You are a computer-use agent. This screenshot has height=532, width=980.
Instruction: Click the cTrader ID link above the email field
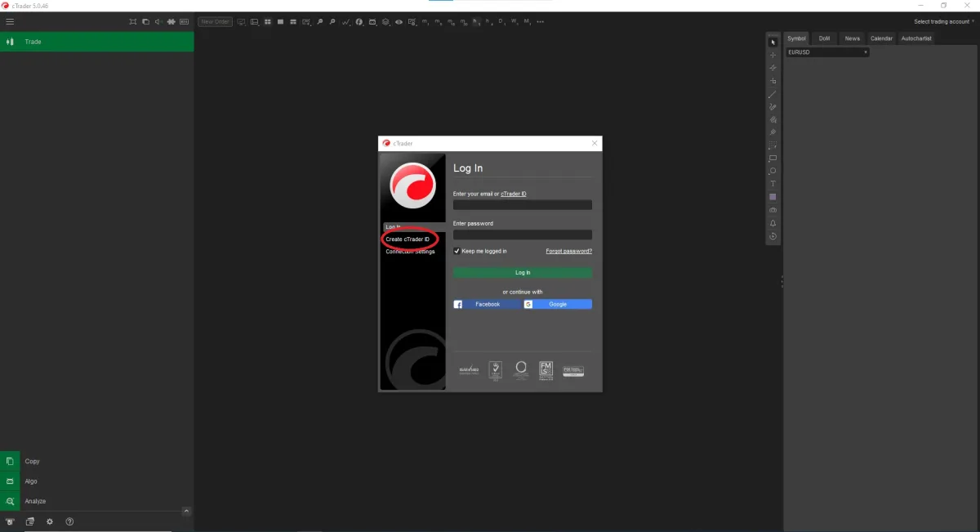514,194
